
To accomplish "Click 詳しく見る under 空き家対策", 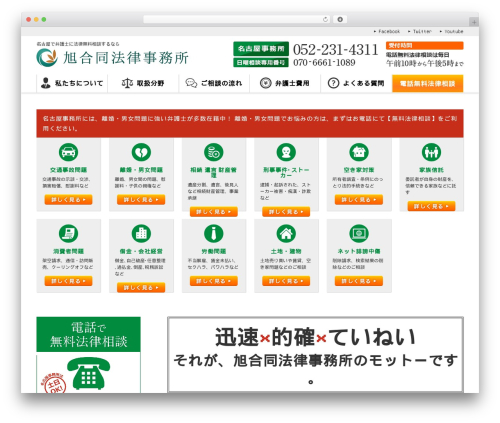I will pyautogui.click(x=359, y=200).
